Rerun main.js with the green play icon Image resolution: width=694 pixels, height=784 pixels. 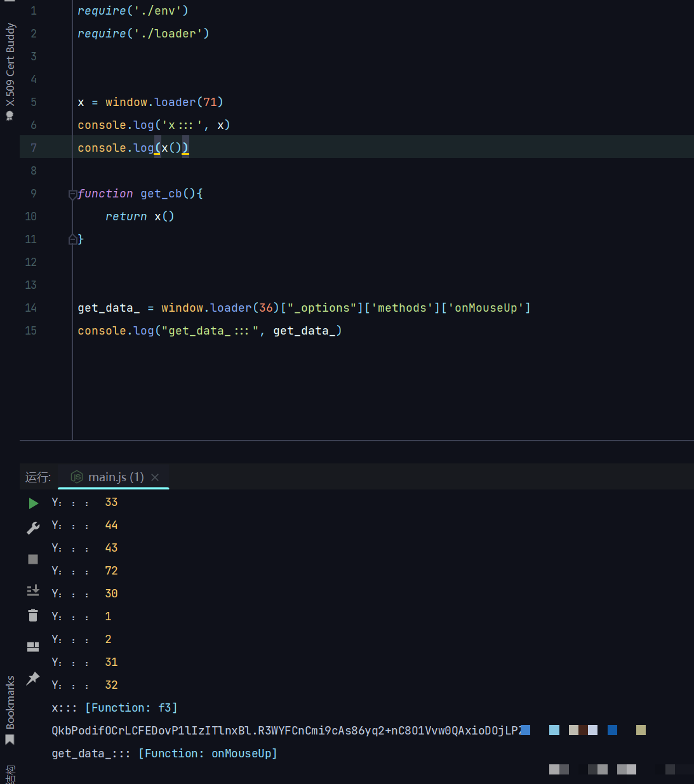click(34, 503)
